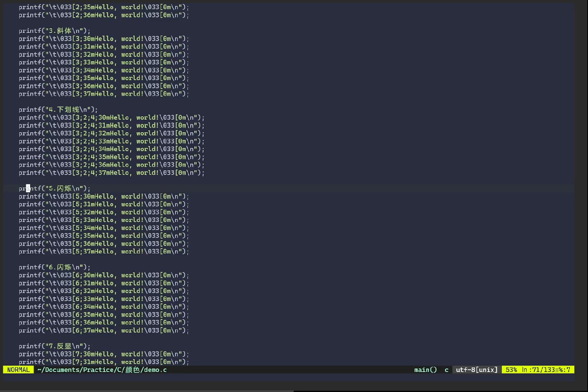Place cursor on line with "[3;2;4;36mHello"
The image size is (588, 392).
tap(111, 165)
